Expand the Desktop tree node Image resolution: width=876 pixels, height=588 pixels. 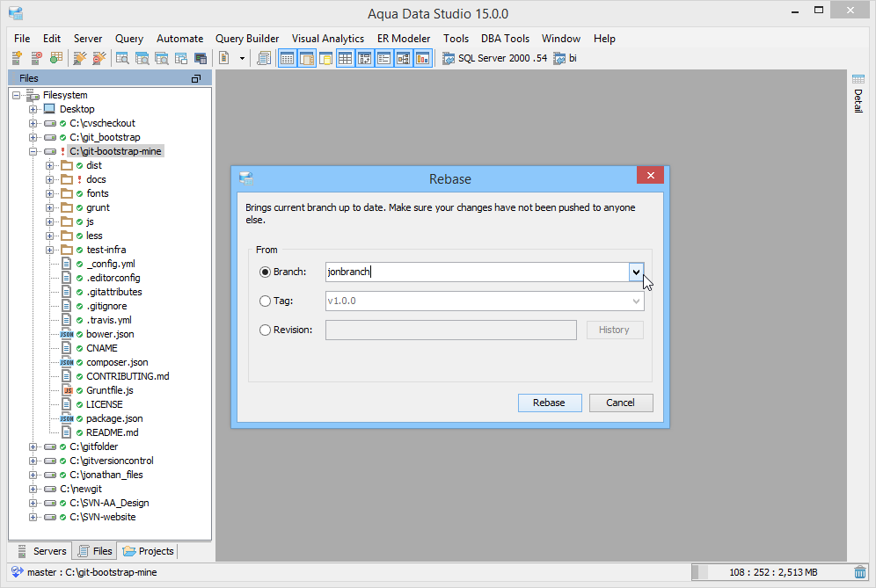pyautogui.click(x=33, y=109)
